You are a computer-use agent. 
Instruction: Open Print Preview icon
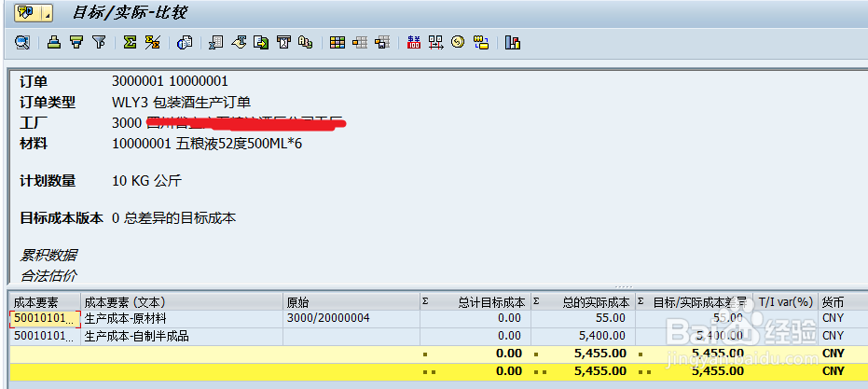pos(185,42)
